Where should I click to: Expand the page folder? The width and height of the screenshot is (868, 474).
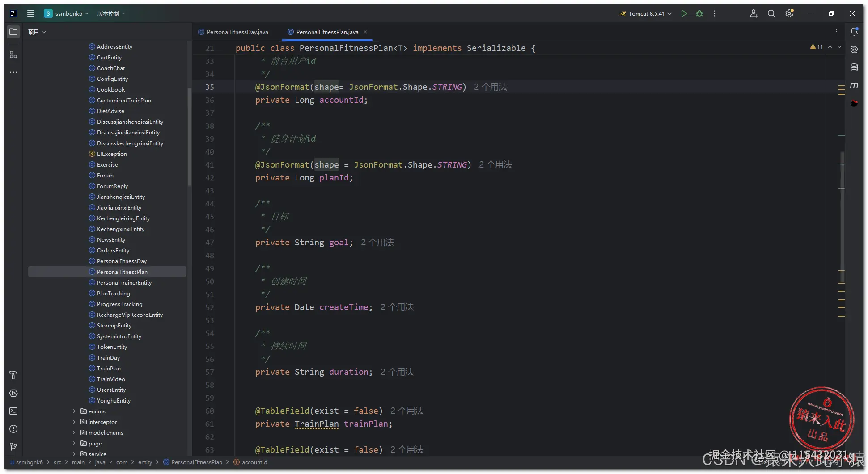pos(74,443)
